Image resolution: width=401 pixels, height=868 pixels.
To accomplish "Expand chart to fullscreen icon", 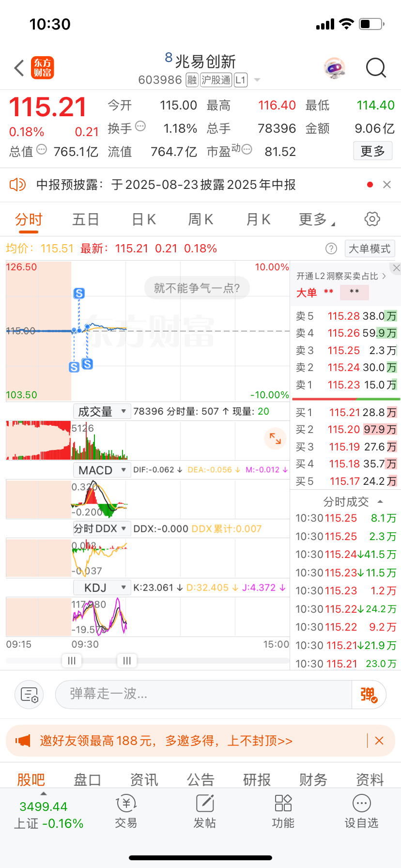I will click(275, 438).
